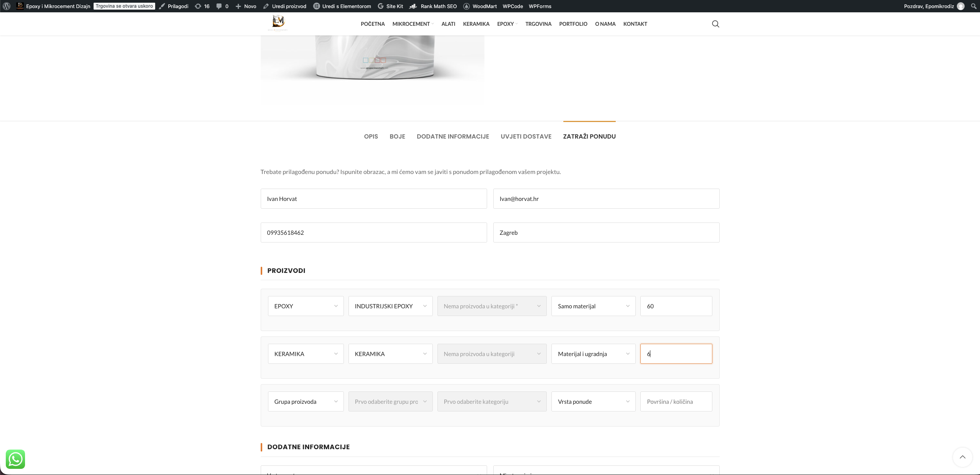Image resolution: width=980 pixels, height=475 pixels.
Task: Open the INDUSTRIJSKI EPOXY category dropdown
Action: pyautogui.click(x=390, y=306)
